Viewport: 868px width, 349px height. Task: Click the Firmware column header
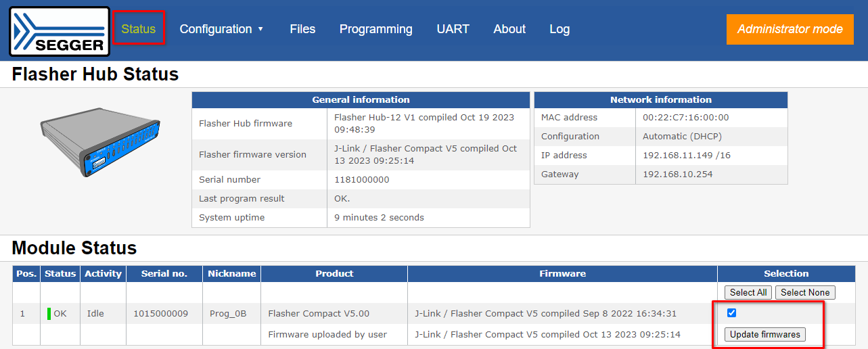562,274
